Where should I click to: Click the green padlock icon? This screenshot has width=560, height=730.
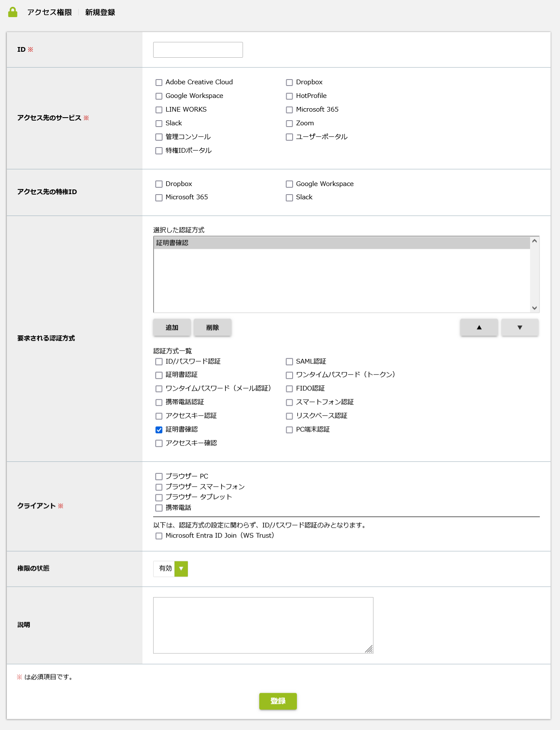coord(13,12)
